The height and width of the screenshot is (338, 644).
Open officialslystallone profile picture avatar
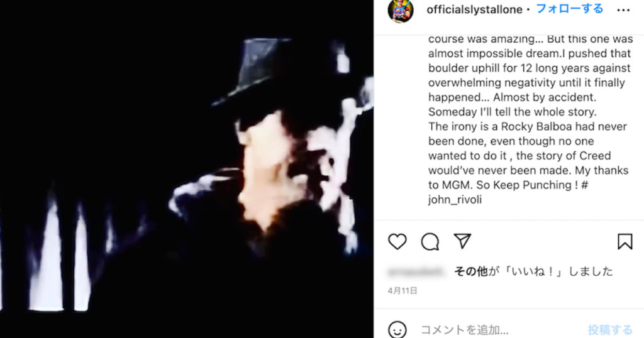click(x=401, y=10)
